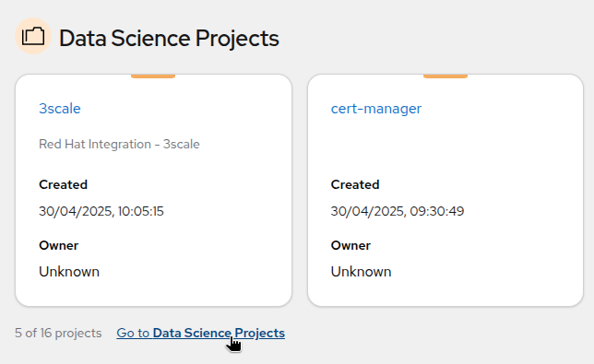Click the Owner label in the cert-manager card
Viewport: 594px width, 364px height.
click(x=350, y=245)
